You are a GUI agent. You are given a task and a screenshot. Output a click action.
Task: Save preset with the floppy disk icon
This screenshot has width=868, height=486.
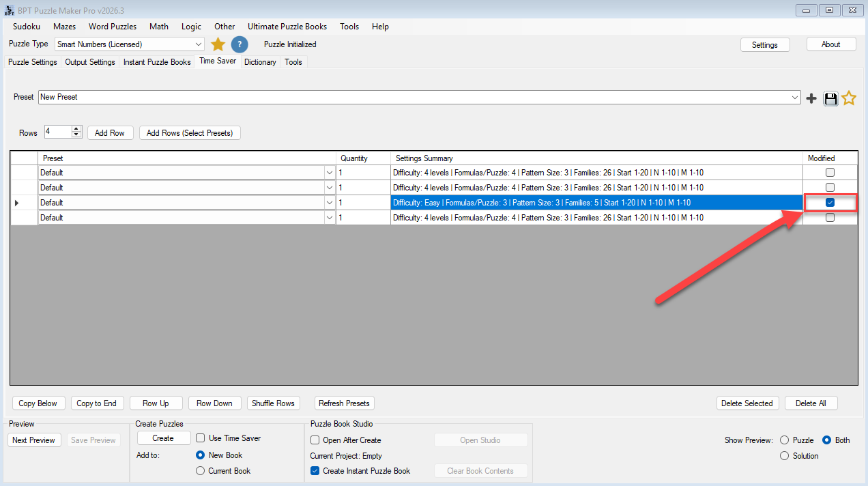(x=830, y=98)
